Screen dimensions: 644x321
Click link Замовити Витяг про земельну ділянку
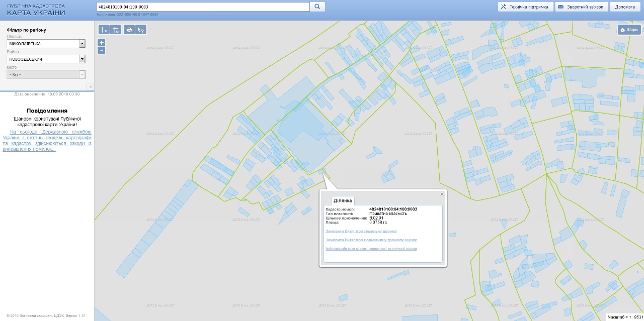(361, 231)
